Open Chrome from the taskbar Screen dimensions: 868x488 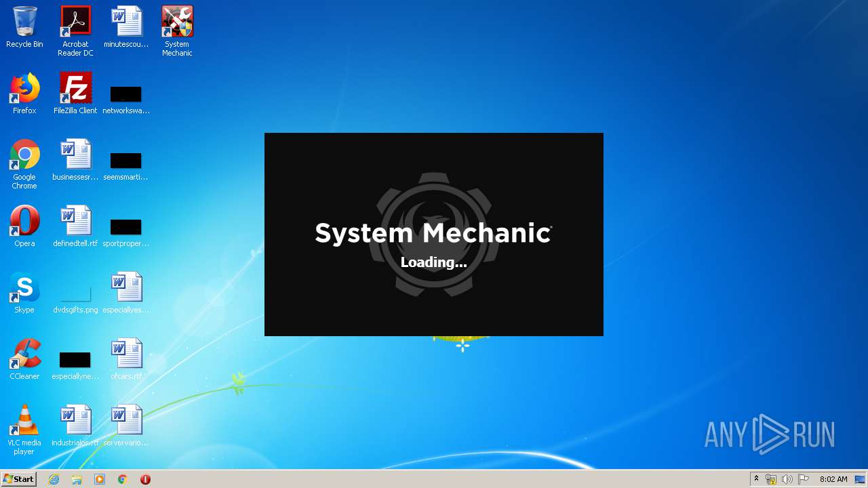click(x=123, y=479)
